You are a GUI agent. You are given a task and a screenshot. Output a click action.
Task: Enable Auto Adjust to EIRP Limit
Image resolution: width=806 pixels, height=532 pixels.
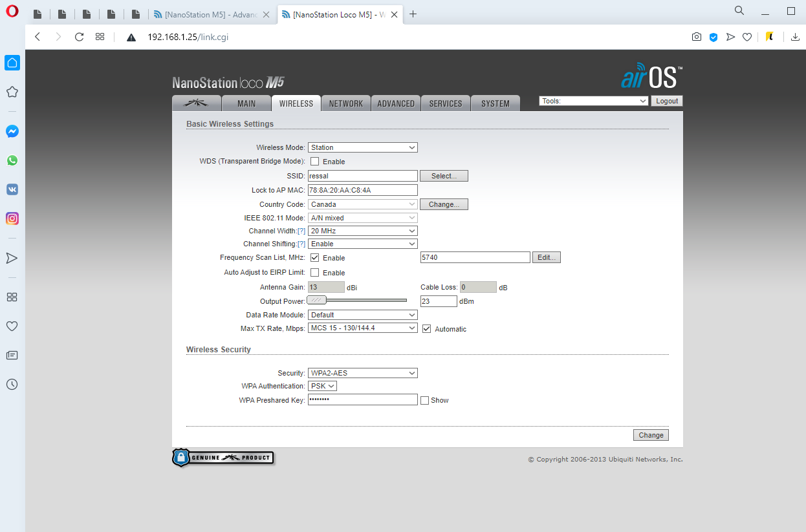click(315, 273)
